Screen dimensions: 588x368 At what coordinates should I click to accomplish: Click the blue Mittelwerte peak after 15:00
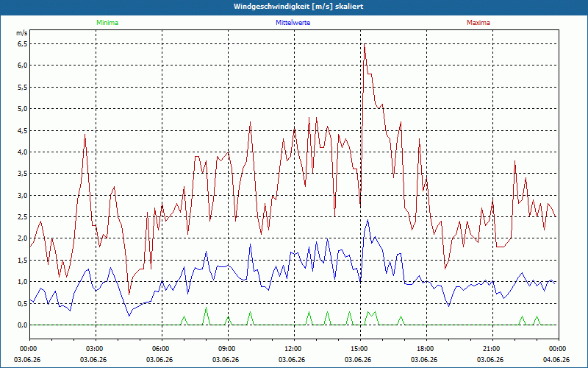coord(368,220)
